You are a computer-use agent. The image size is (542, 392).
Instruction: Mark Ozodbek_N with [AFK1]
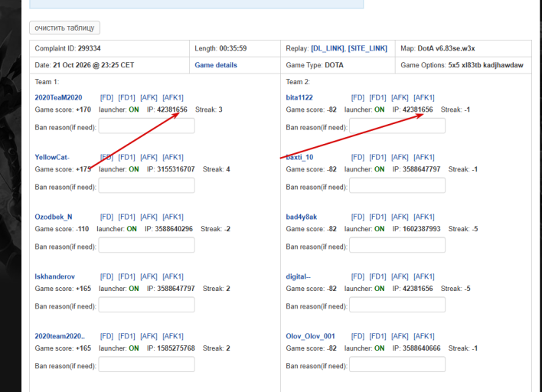pos(173,217)
